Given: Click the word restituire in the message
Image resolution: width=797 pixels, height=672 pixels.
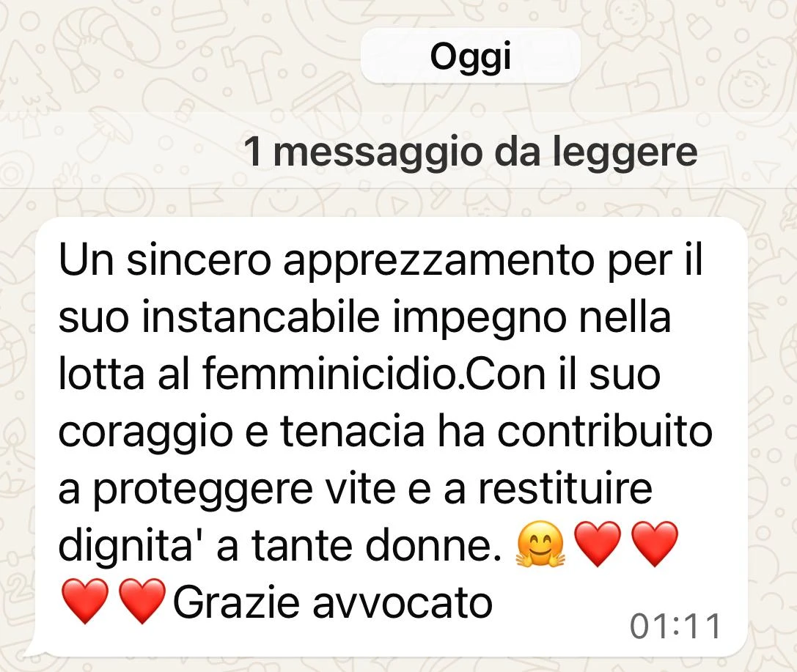Looking at the screenshot, I should coord(565,488).
